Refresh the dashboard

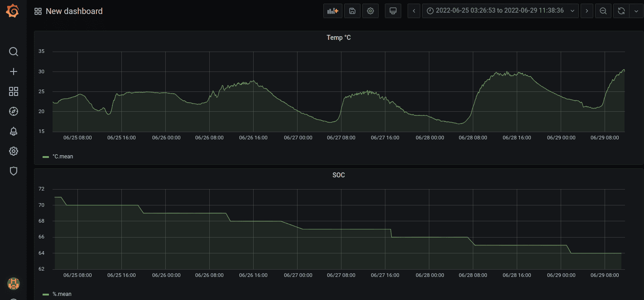click(x=621, y=11)
